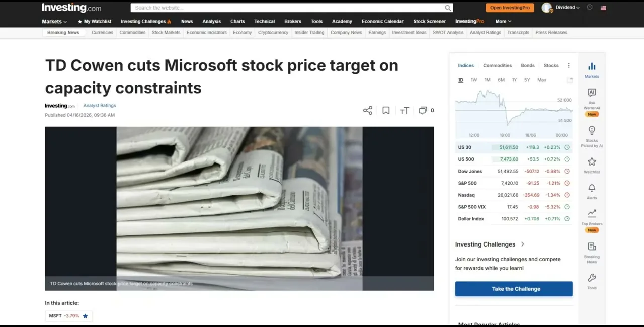Add MSFT to watchlist with star icon

point(85,316)
